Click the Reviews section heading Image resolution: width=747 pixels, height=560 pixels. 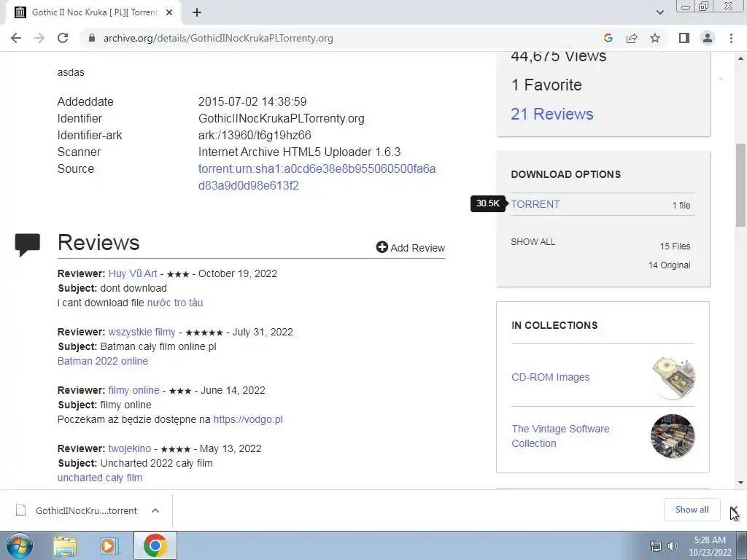click(98, 243)
